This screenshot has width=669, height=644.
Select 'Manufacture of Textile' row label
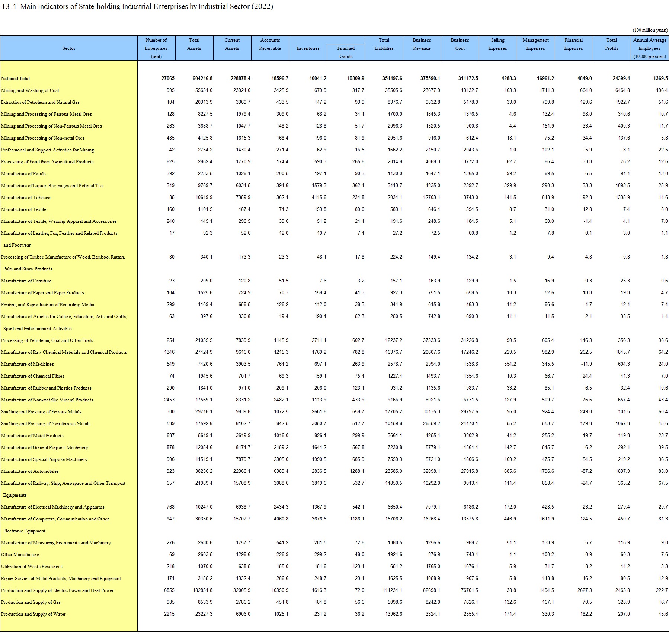click(23, 209)
